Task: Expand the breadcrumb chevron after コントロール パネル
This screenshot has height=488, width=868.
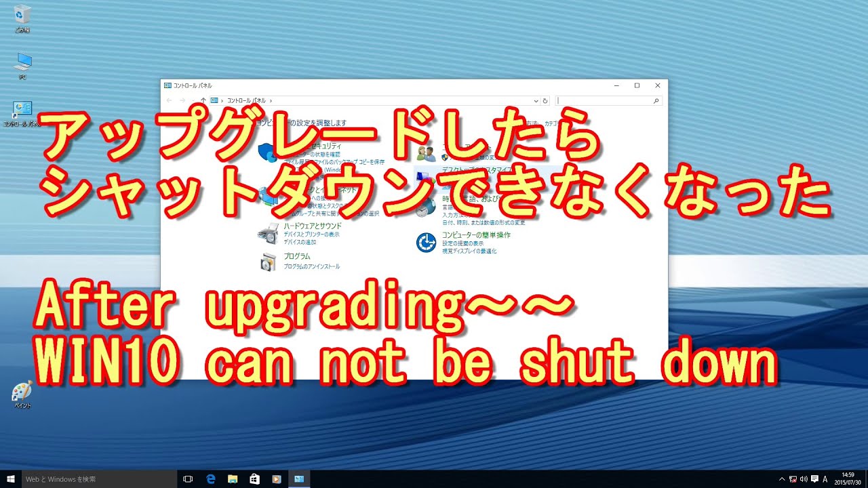Action: pyautogui.click(x=271, y=100)
